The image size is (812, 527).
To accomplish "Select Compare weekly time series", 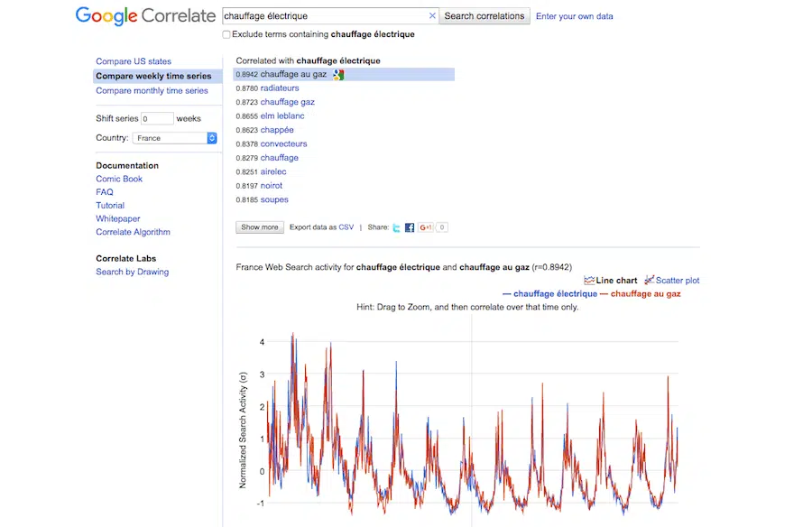I will pos(153,76).
